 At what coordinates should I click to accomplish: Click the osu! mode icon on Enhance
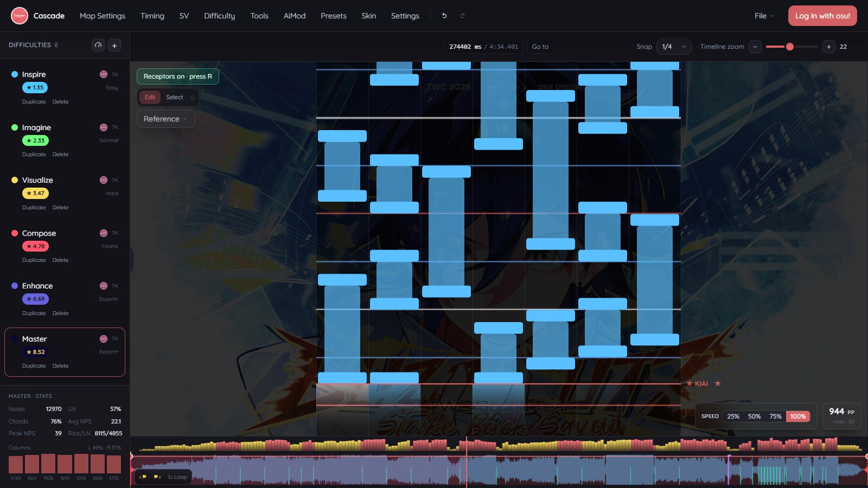pyautogui.click(x=104, y=286)
